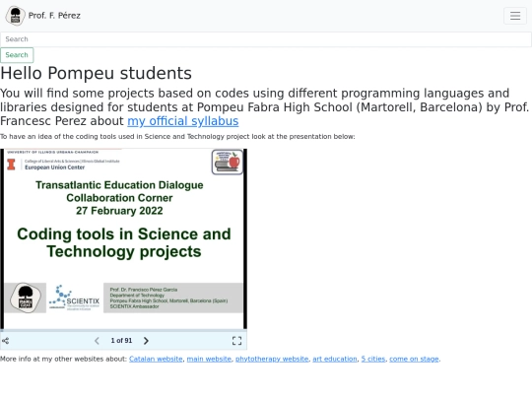Click the Pompeu Fabra logo in navbar
Image resolution: width=532 pixels, height=399 pixels.
[x=15, y=16]
